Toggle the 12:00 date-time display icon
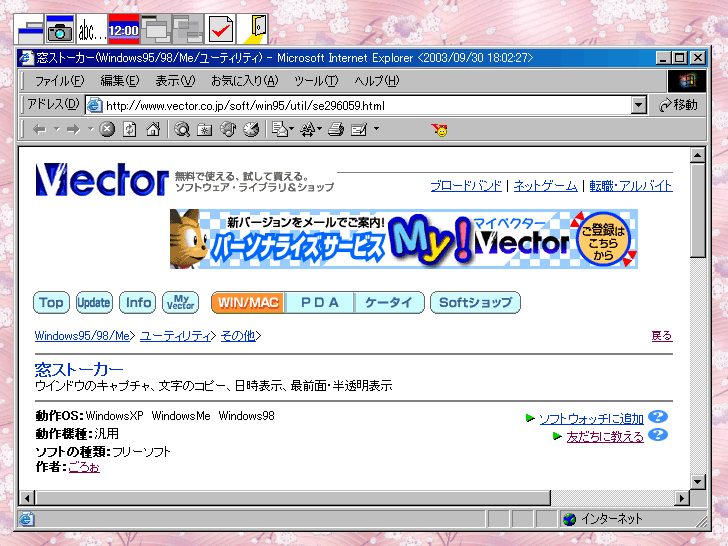728x546 pixels. coord(124,29)
